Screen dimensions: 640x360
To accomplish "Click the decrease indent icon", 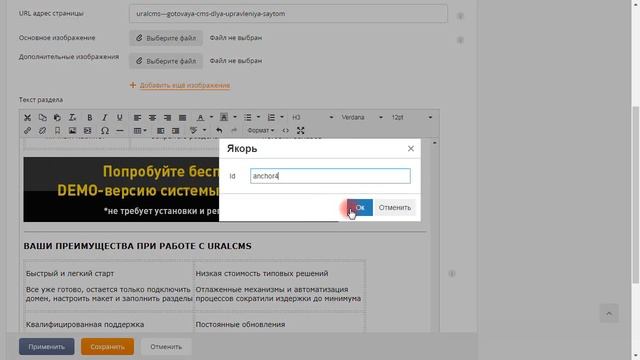I will pyautogui.click(x=160, y=131).
